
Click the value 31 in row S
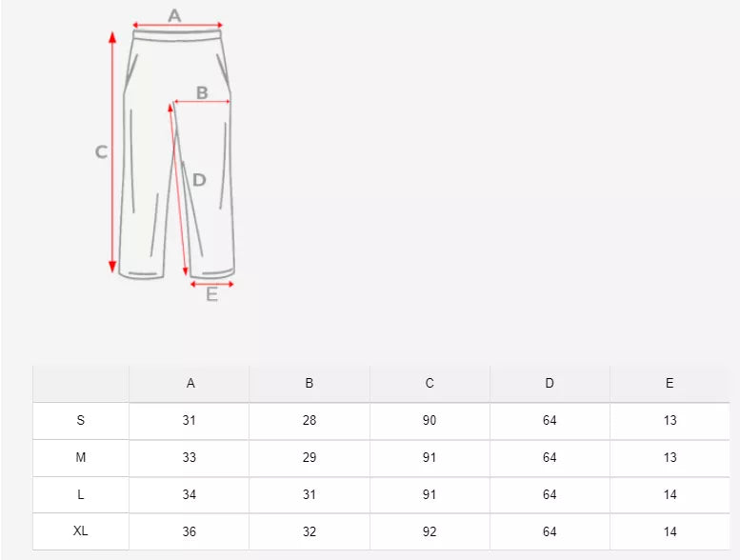190,421
